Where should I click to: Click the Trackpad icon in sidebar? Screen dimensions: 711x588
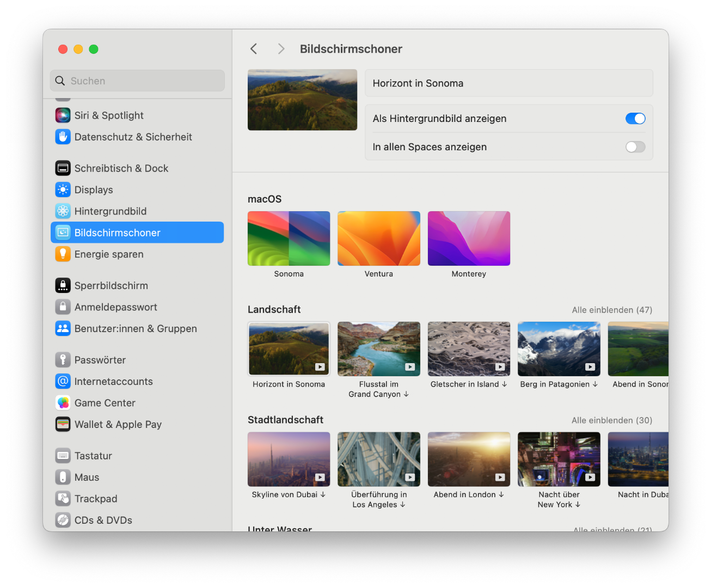tap(63, 499)
